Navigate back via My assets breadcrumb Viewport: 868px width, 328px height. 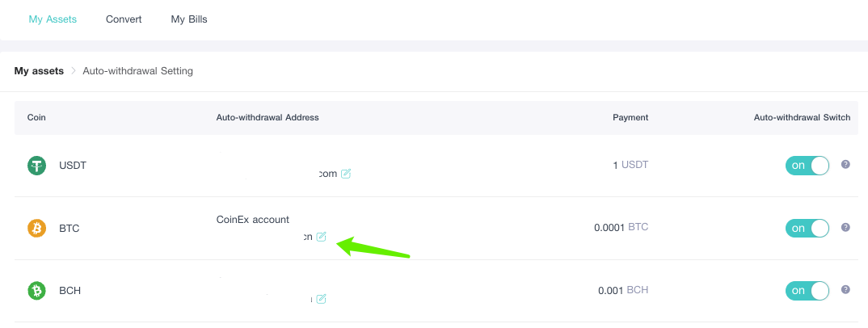[39, 71]
